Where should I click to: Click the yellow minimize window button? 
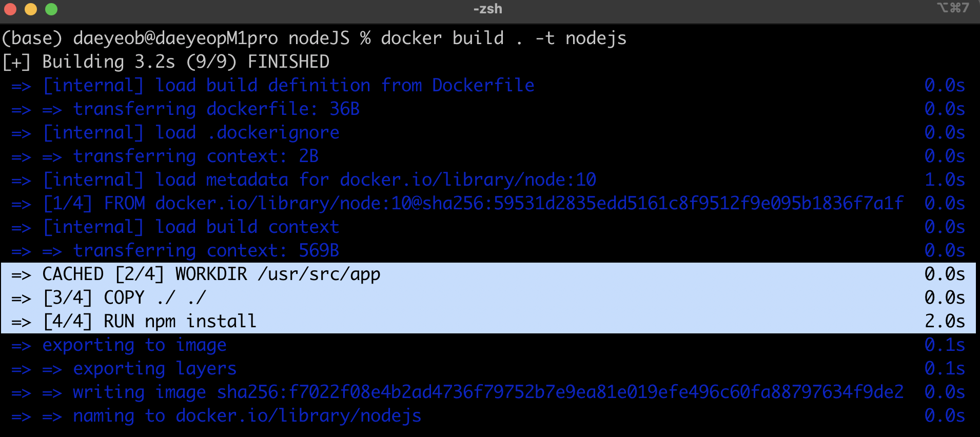(x=31, y=9)
